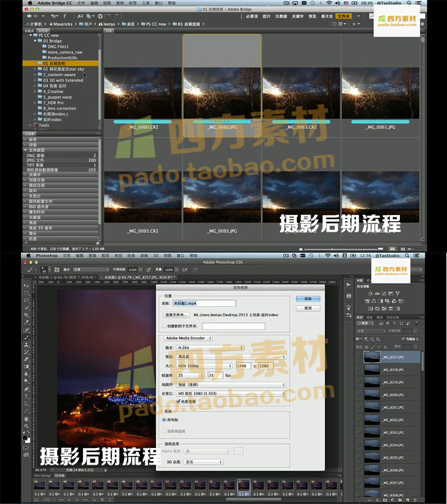Screen dimensions: 447x504
Task: Select the Eraser tool
Action: (26, 359)
